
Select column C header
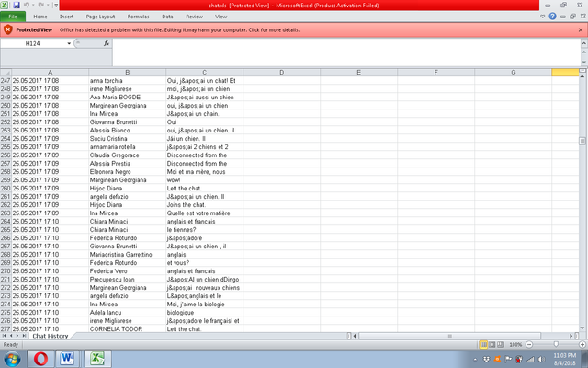click(x=204, y=72)
